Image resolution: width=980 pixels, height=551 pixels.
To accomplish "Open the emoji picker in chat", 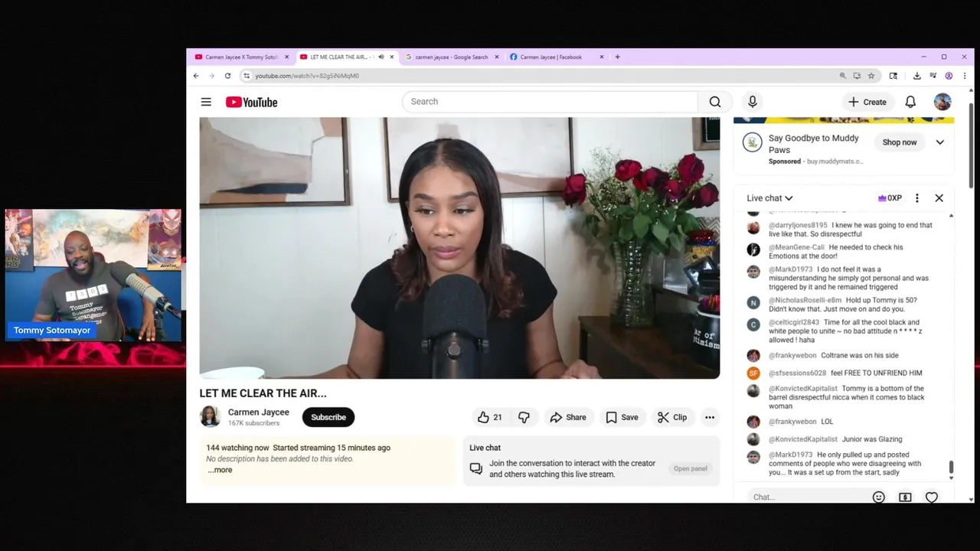I will coord(879,497).
